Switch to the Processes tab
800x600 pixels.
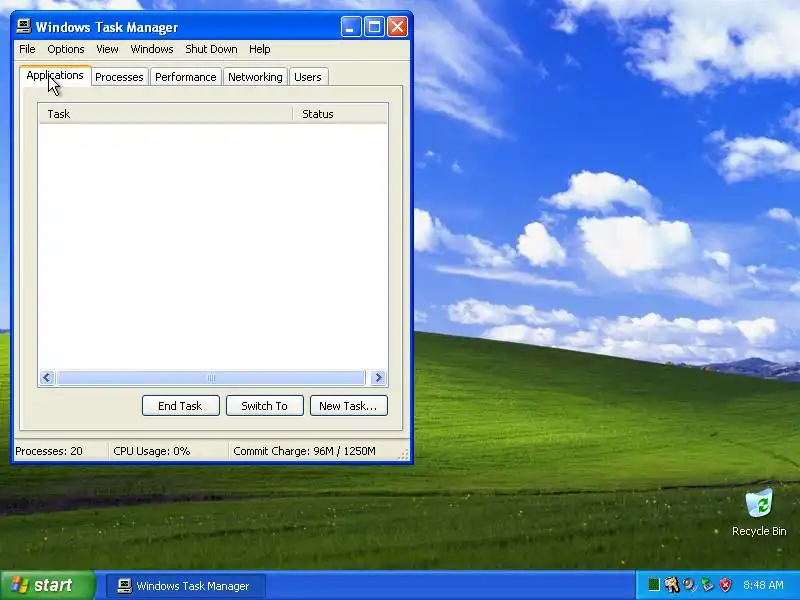pyautogui.click(x=119, y=77)
